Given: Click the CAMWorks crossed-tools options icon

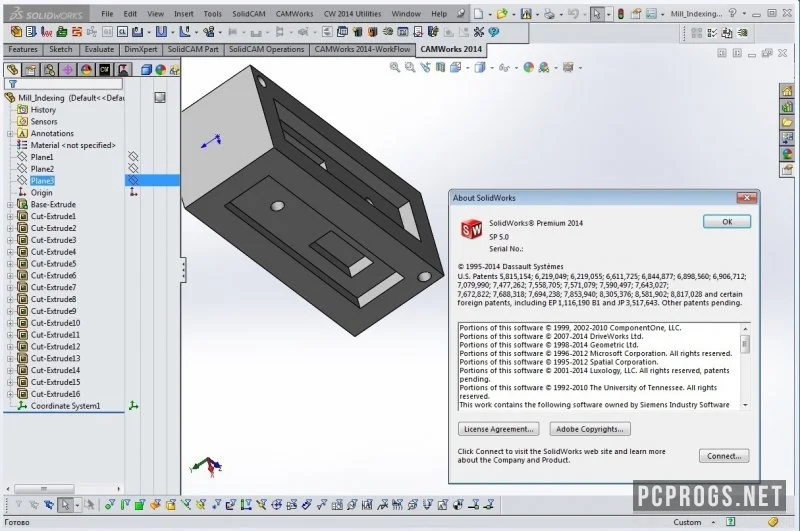Looking at the screenshot, I should 478,32.
